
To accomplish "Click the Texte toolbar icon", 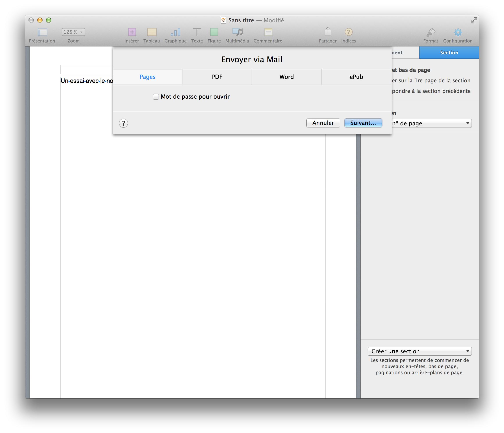I will pos(197,32).
